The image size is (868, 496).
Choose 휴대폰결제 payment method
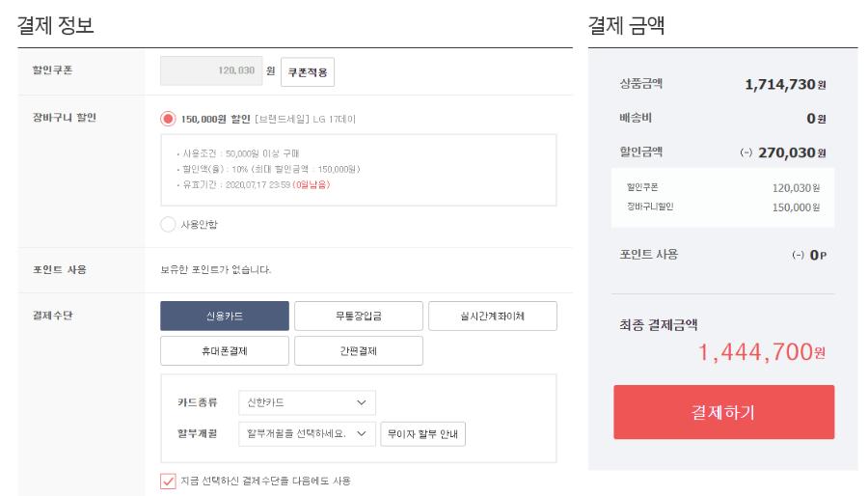coord(225,350)
